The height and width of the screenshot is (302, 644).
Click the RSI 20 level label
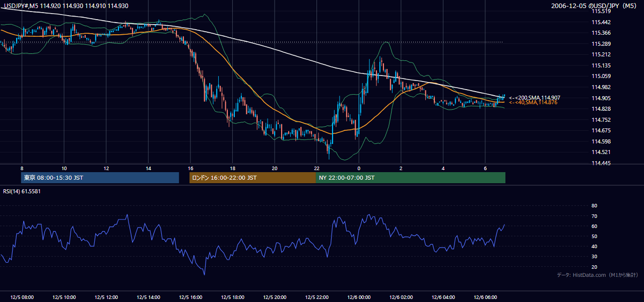coord(594,267)
